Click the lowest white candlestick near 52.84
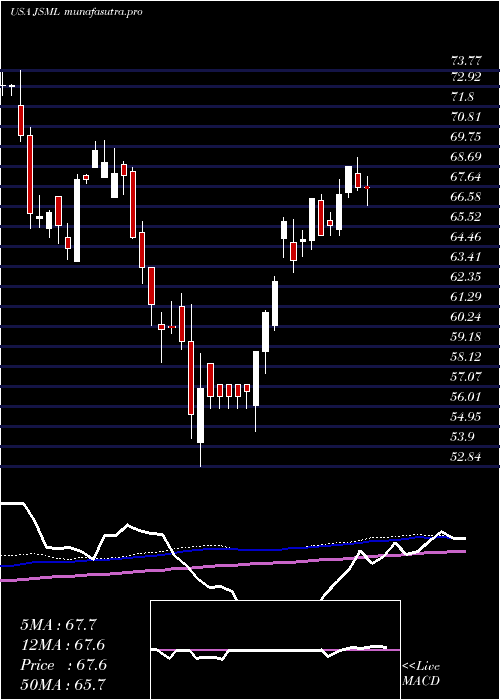Image resolution: width=500 pixels, height=700 pixels. (200, 415)
